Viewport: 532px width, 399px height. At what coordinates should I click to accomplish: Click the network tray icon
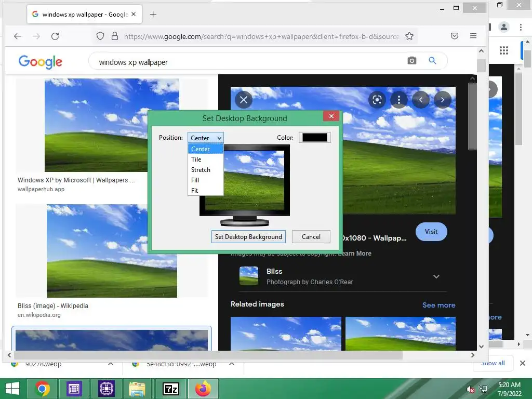483,389
